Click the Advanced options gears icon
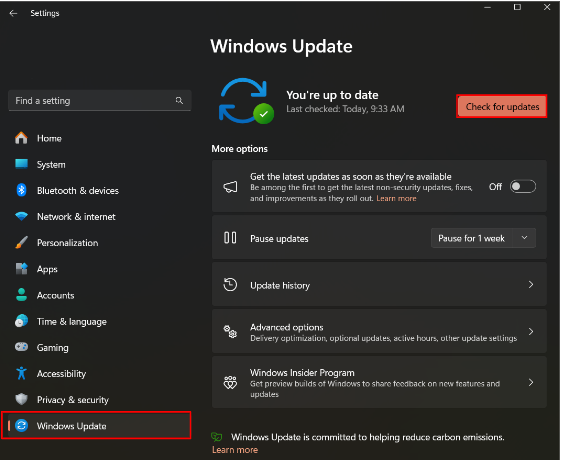This screenshot has height=460, width=561. 230,332
